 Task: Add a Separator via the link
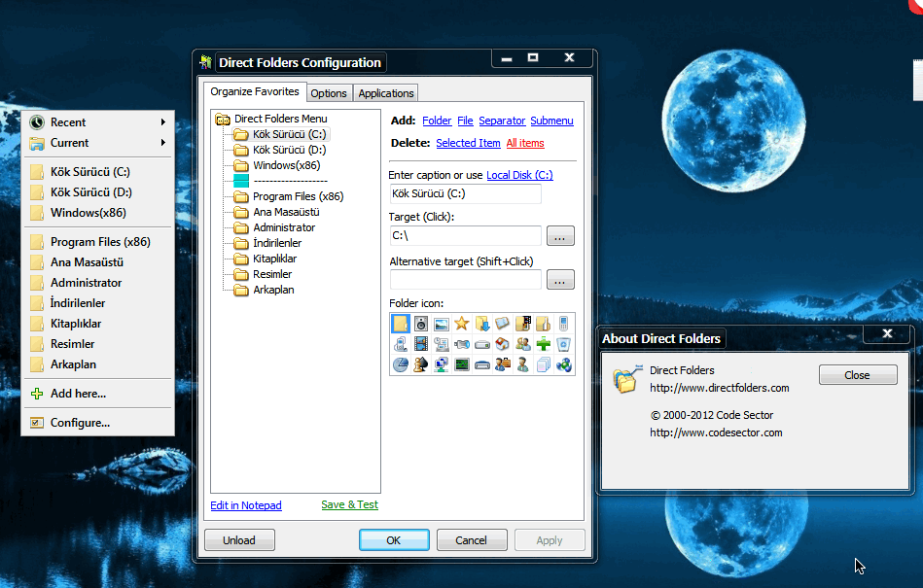[x=502, y=121]
